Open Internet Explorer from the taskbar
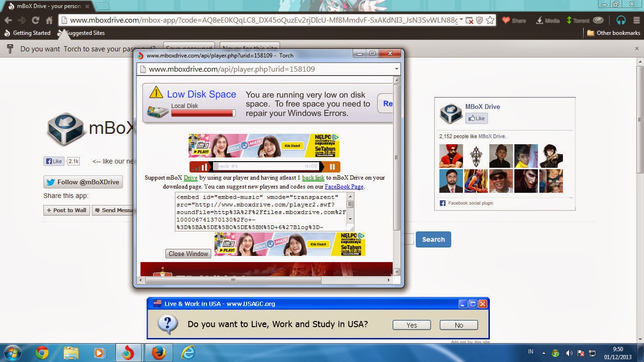 click(x=188, y=353)
